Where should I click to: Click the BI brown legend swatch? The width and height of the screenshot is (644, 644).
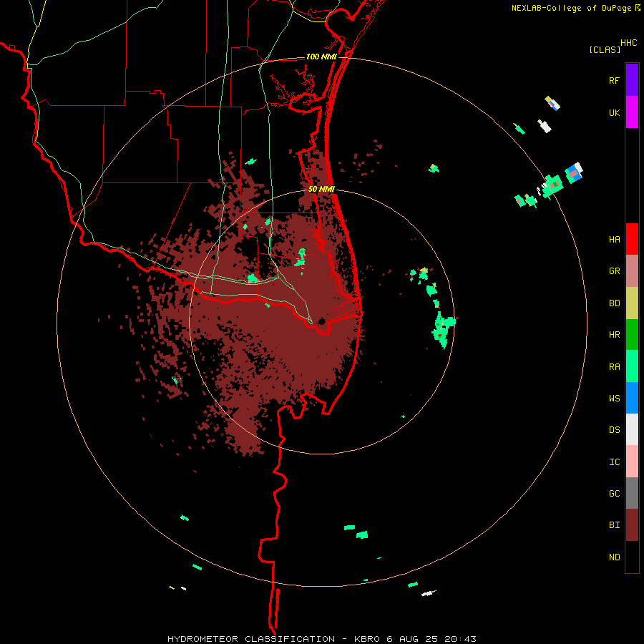pos(632,525)
